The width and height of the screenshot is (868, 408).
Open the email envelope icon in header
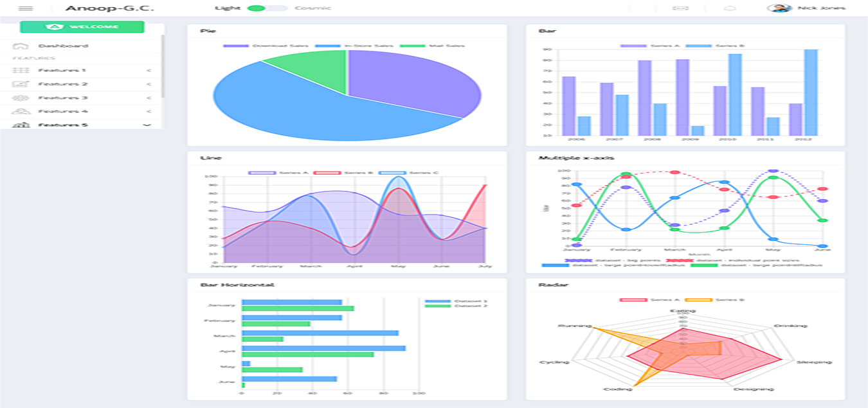[x=680, y=8]
